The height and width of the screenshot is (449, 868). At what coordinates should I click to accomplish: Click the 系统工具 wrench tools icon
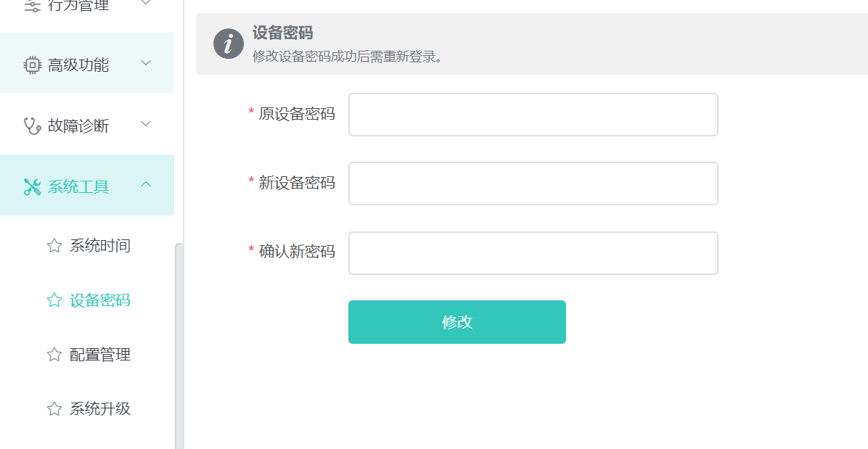coord(32,187)
